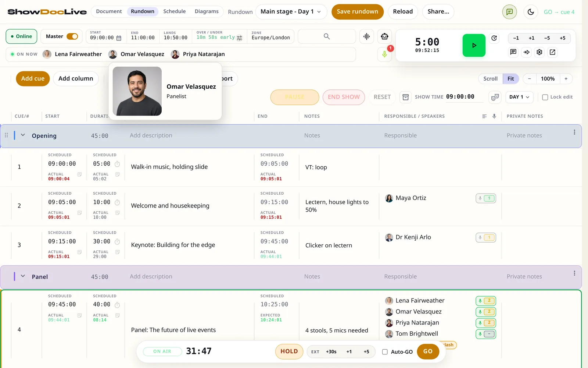Toggle Maya Ortiz mic 1 indicator

[486, 198]
